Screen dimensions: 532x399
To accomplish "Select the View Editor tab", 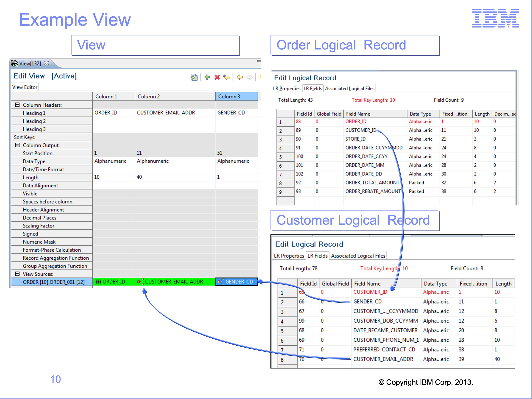I will click(x=25, y=87).
